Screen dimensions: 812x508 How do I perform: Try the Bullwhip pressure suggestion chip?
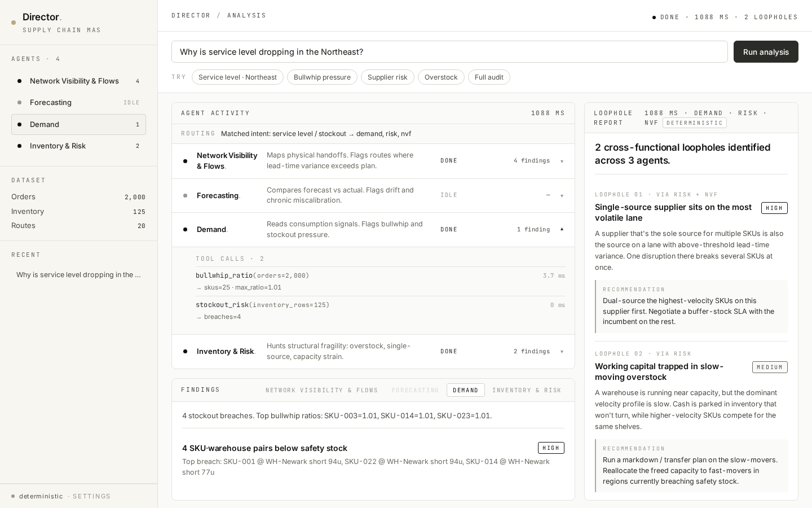click(322, 77)
